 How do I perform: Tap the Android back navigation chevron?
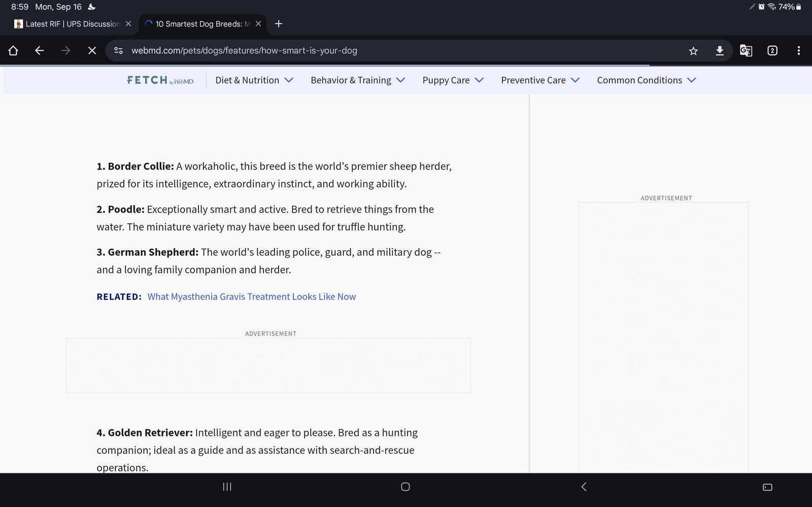point(584,487)
